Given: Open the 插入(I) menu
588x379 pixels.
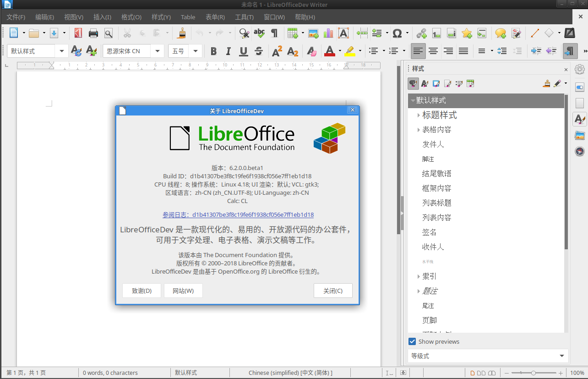Looking at the screenshot, I should (102, 17).
